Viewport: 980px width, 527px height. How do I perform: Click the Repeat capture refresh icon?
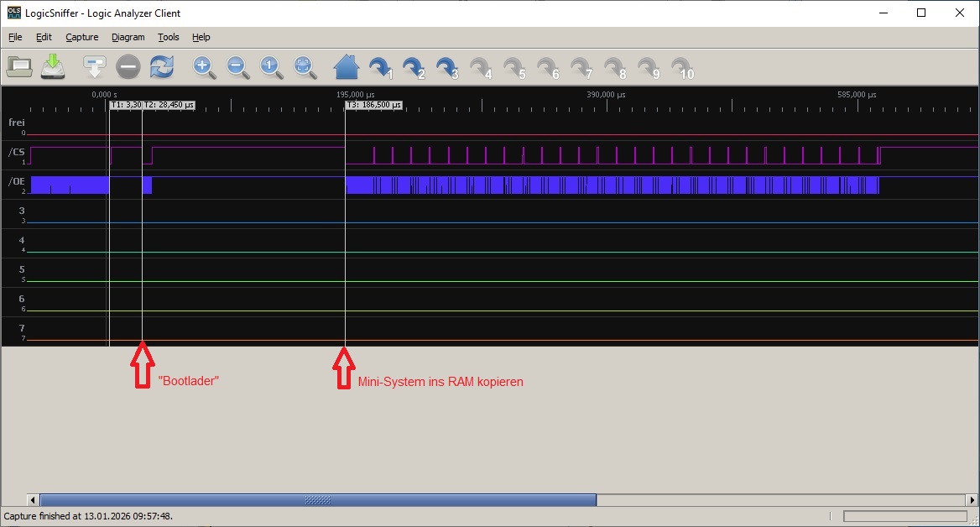click(x=161, y=66)
